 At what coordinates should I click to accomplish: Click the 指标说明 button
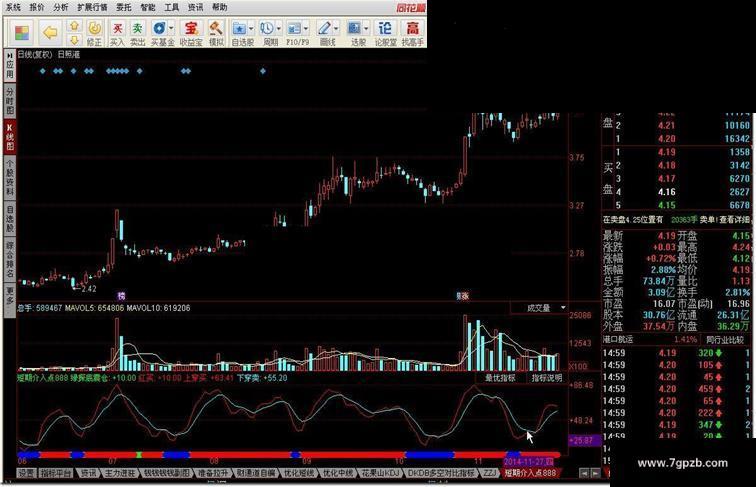click(547, 378)
